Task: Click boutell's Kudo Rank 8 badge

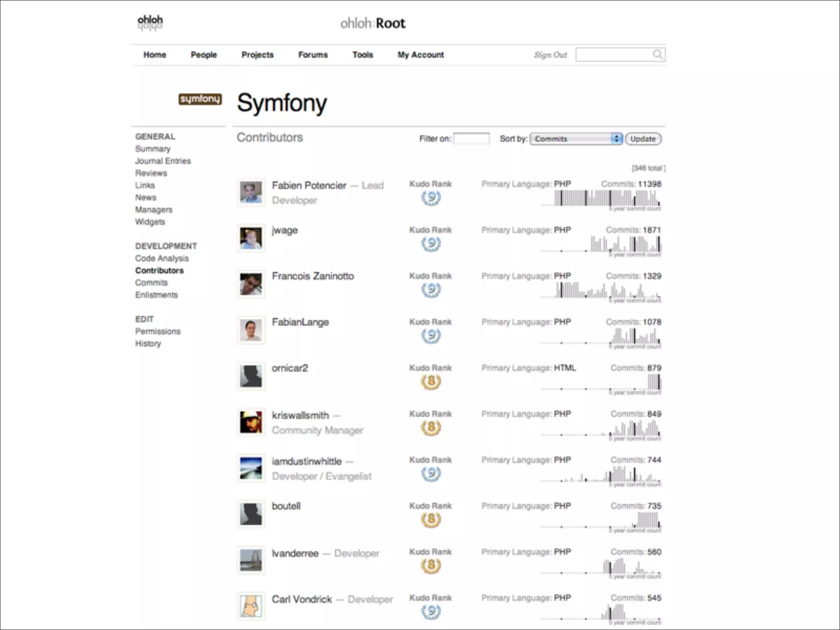Action: pyautogui.click(x=431, y=520)
